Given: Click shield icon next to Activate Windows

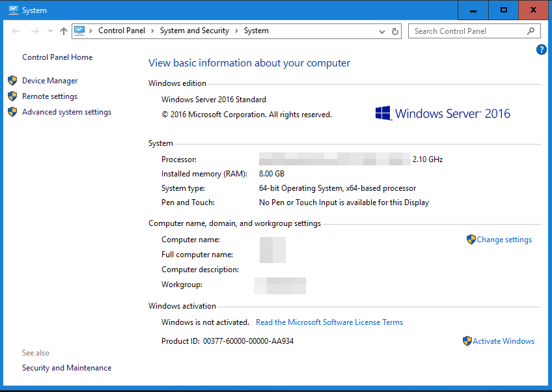Looking at the screenshot, I should pyautogui.click(x=467, y=341).
